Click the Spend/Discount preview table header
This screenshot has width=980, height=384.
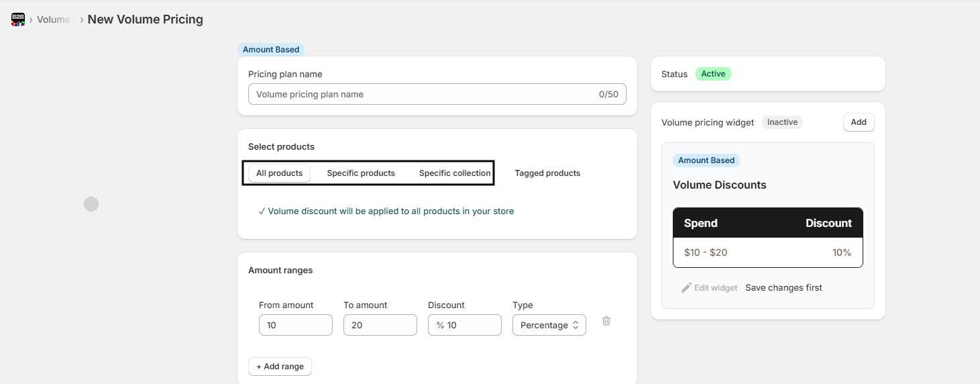click(x=767, y=223)
